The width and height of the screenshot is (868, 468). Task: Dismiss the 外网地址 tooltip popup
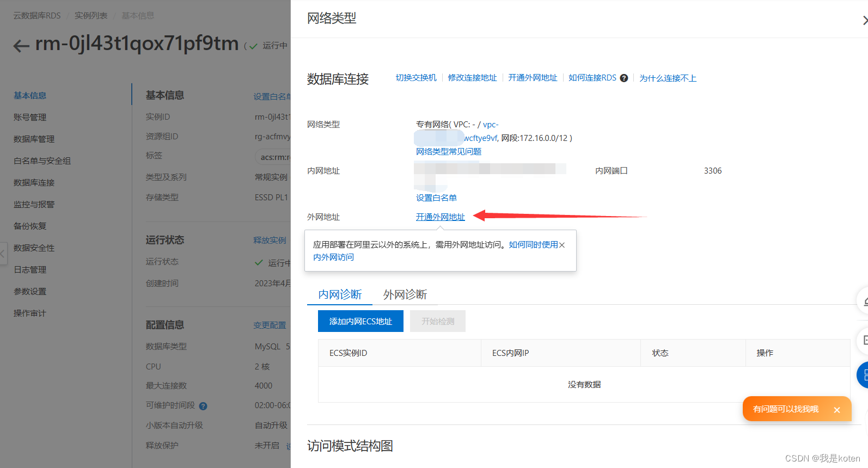[x=562, y=245]
